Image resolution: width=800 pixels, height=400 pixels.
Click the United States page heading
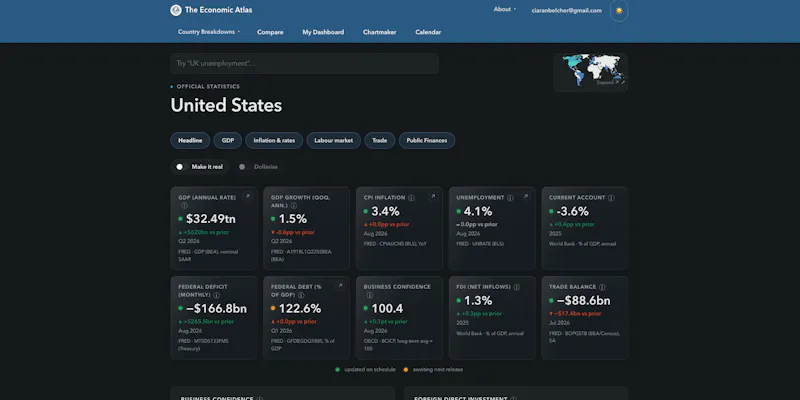pyautogui.click(x=226, y=105)
